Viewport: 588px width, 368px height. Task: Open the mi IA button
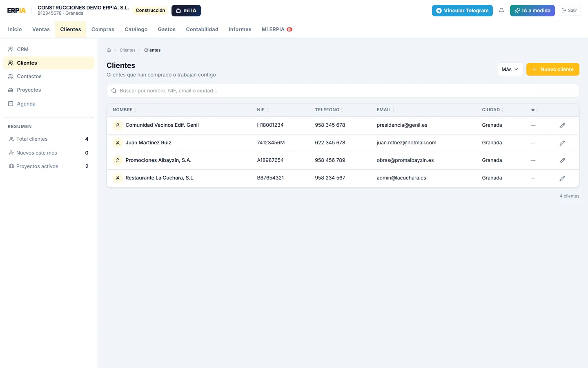click(x=186, y=11)
